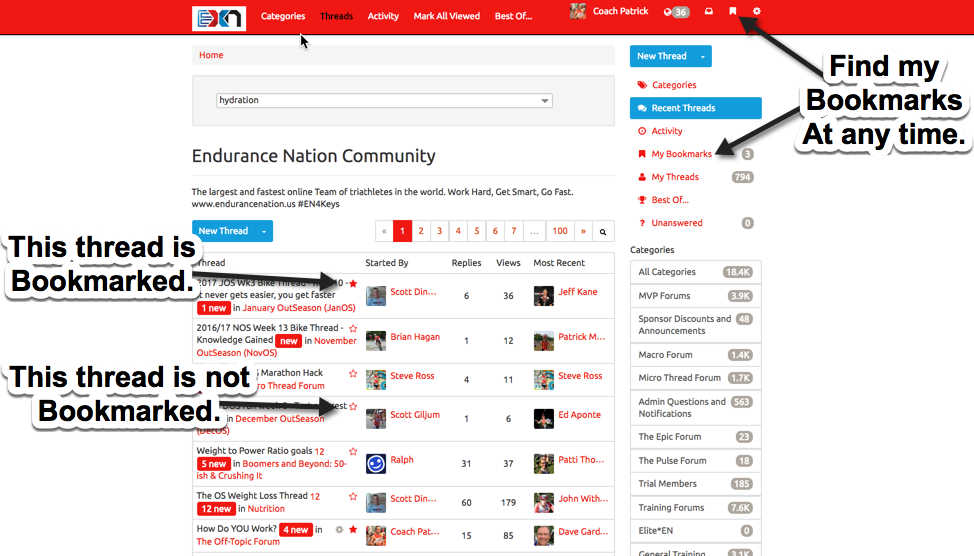The height and width of the screenshot is (556, 974).
Task: Expand the header New Thread dropdown arrow
Action: click(703, 57)
